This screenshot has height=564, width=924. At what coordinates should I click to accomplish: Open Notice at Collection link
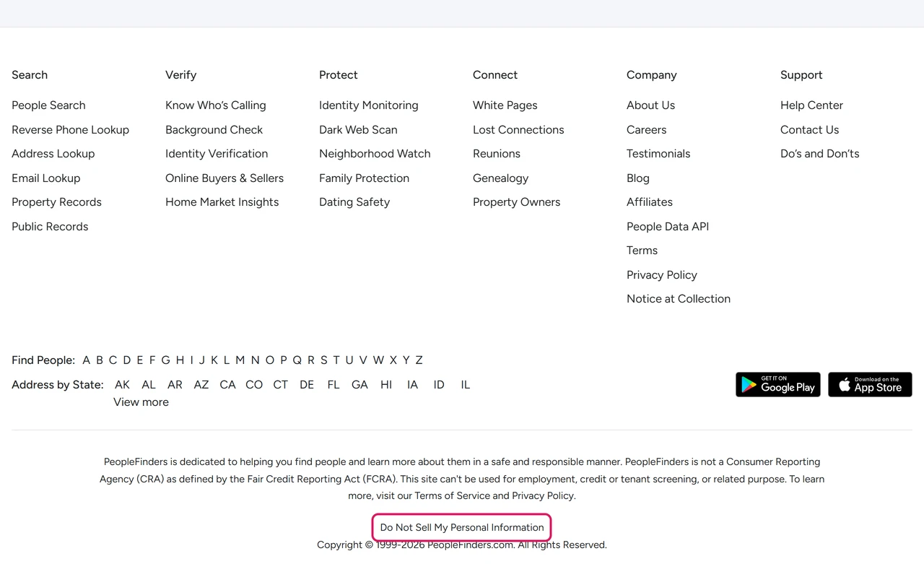click(679, 299)
